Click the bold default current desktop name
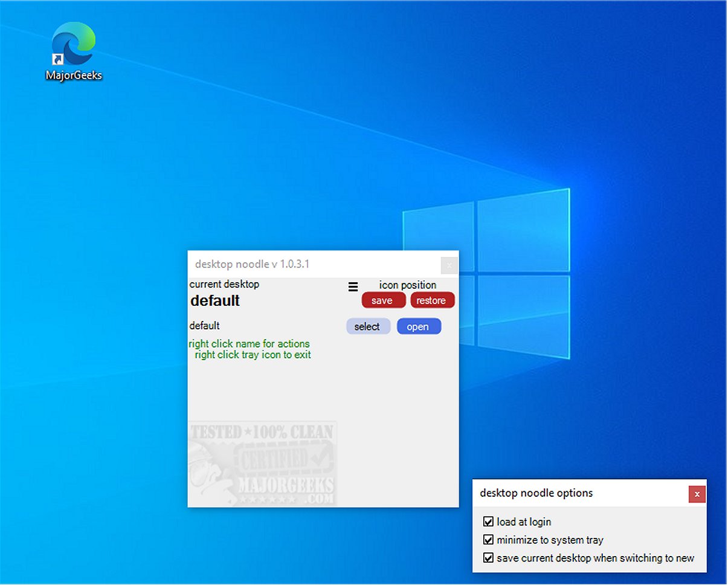 coord(215,300)
